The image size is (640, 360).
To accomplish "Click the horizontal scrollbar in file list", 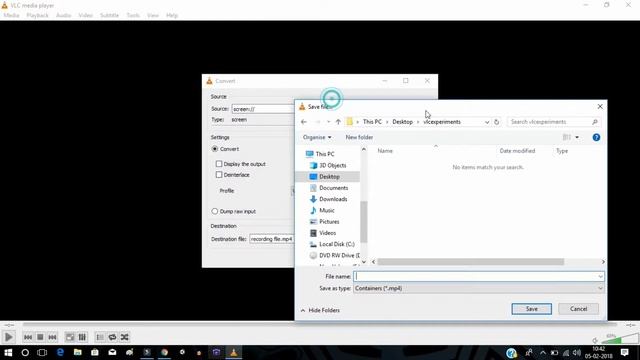I will click(x=470, y=262).
